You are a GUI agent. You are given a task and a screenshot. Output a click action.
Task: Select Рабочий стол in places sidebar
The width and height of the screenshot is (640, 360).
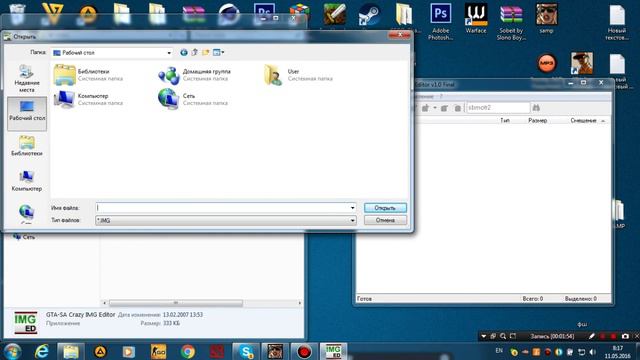[x=27, y=113]
